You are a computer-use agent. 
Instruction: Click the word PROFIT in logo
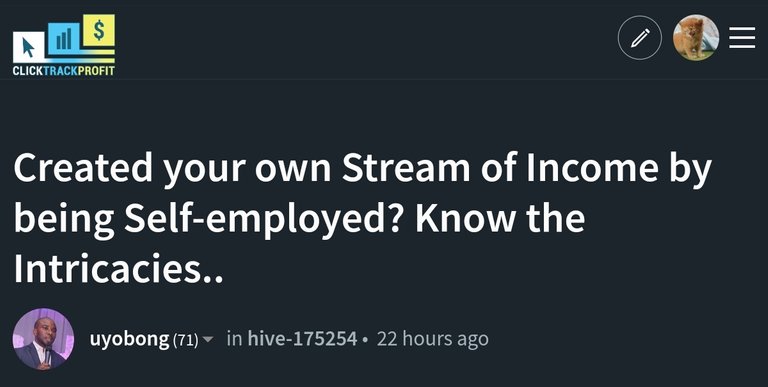coord(96,71)
